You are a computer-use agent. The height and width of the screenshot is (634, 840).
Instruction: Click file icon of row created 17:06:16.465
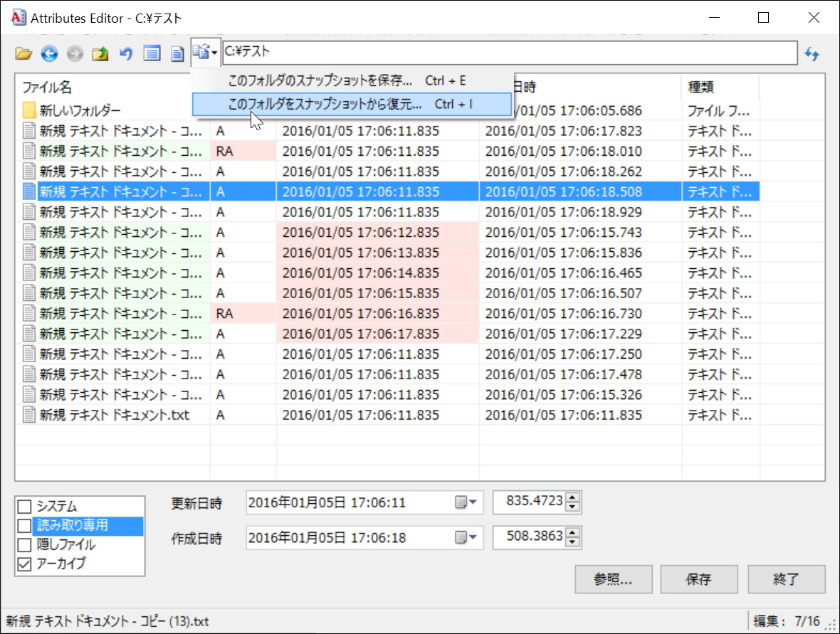pyautogui.click(x=29, y=273)
